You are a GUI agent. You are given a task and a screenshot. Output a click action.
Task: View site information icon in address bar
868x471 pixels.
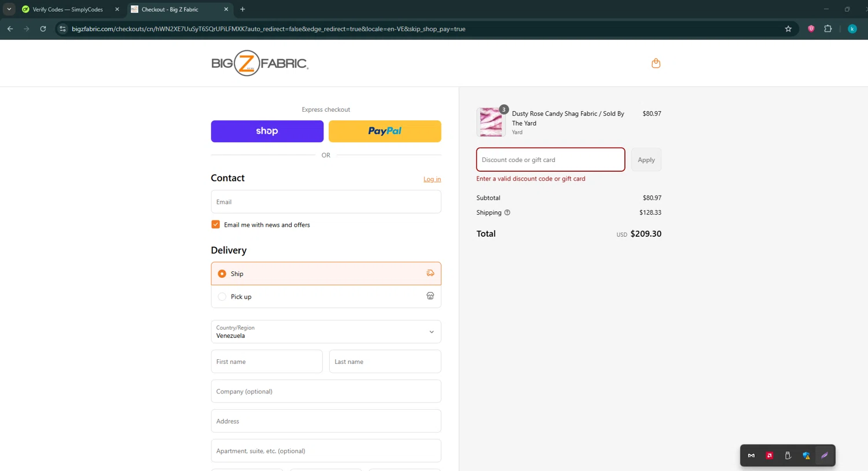pos(63,29)
